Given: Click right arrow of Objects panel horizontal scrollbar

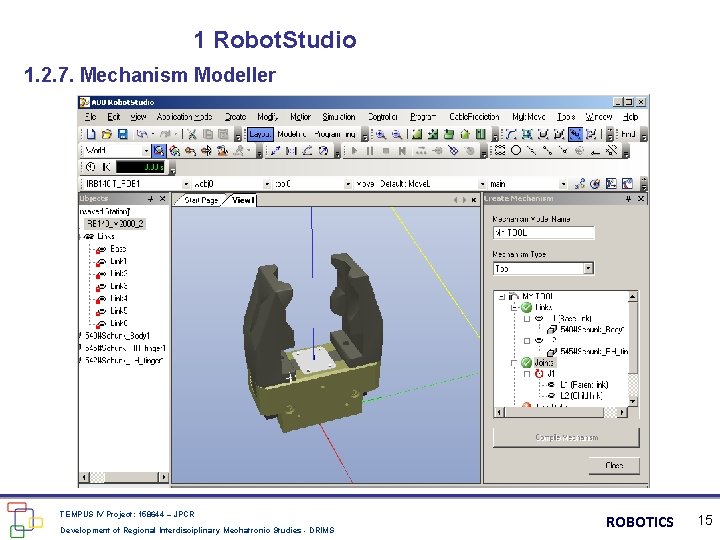Looking at the screenshot, I should coord(163,477).
